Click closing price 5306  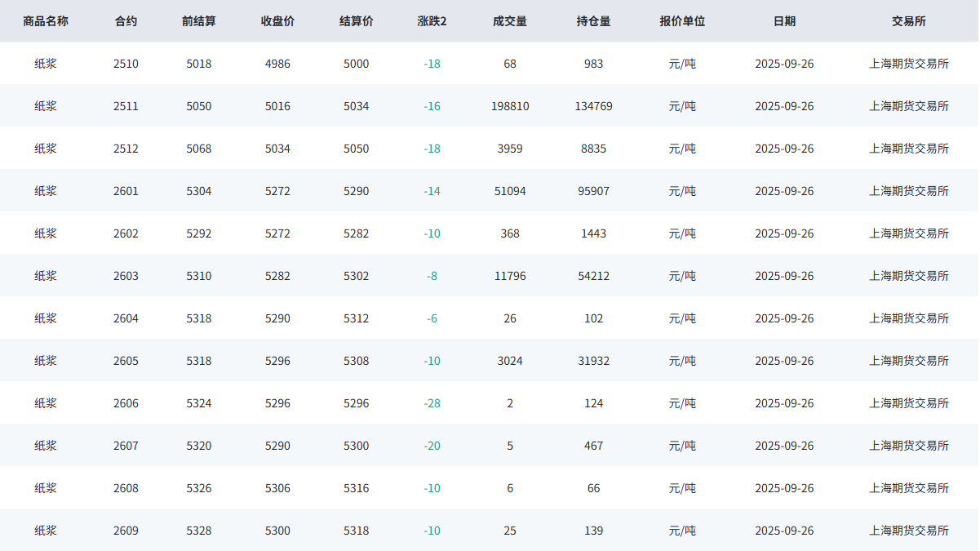coord(277,488)
